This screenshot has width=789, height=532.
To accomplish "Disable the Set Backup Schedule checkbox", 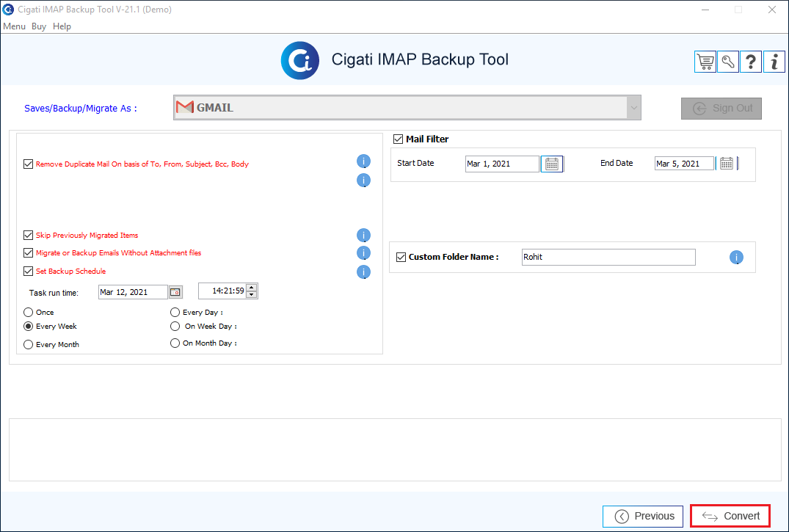I will (x=28, y=272).
